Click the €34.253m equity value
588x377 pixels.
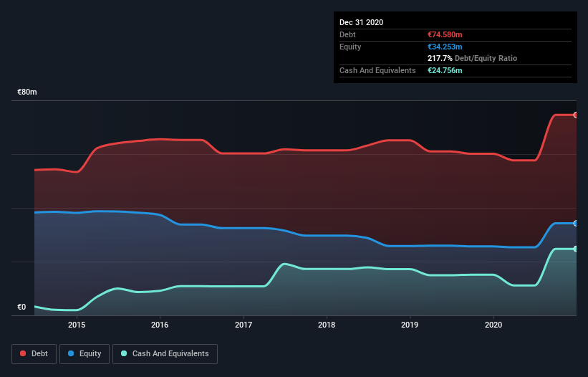click(x=445, y=47)
